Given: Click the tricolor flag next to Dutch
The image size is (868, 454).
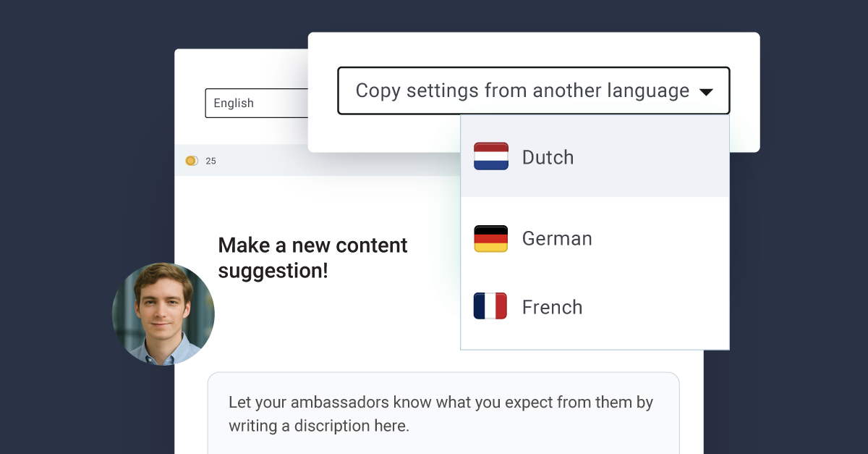Looking at the screenshot, I should [x=490, y=157].
